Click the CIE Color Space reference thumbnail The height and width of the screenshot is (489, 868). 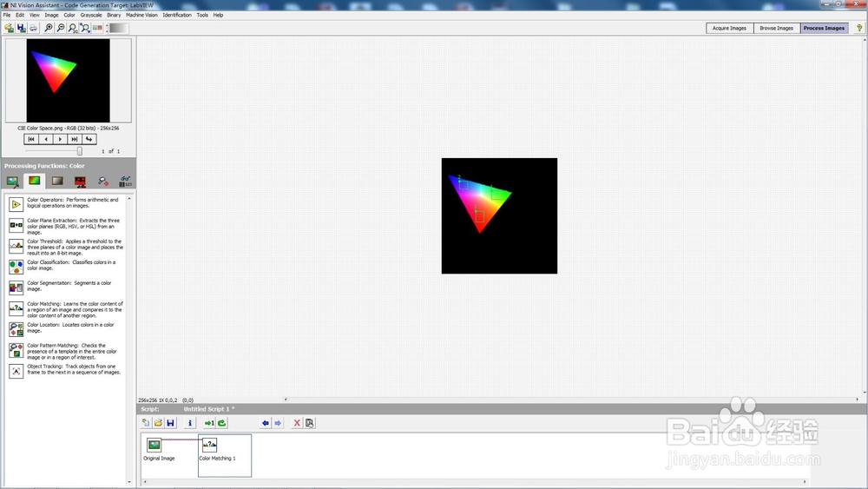[68, 80]
